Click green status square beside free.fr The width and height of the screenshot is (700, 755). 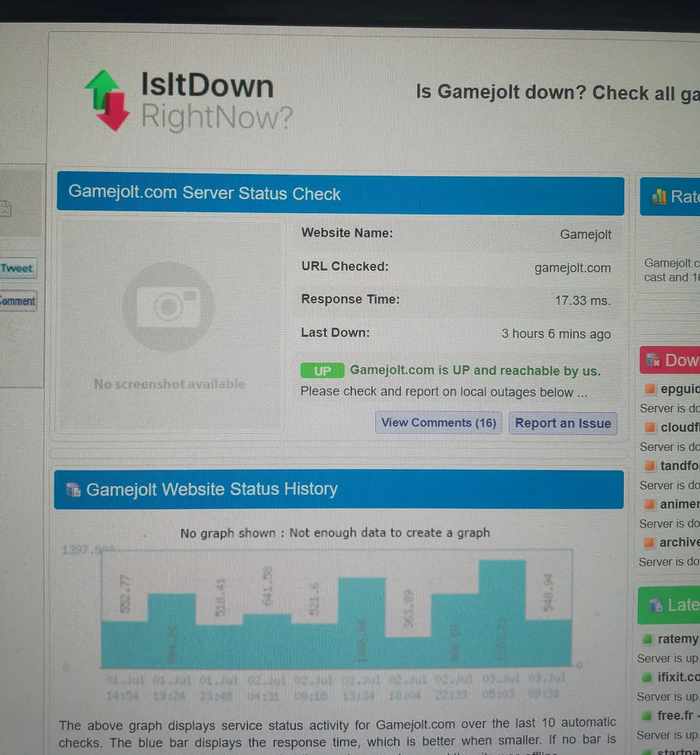pos(646,716)
